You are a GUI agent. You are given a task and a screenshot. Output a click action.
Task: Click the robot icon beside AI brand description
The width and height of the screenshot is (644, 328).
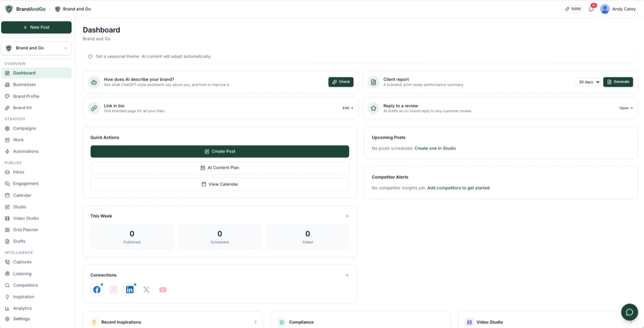coord(94,82)
